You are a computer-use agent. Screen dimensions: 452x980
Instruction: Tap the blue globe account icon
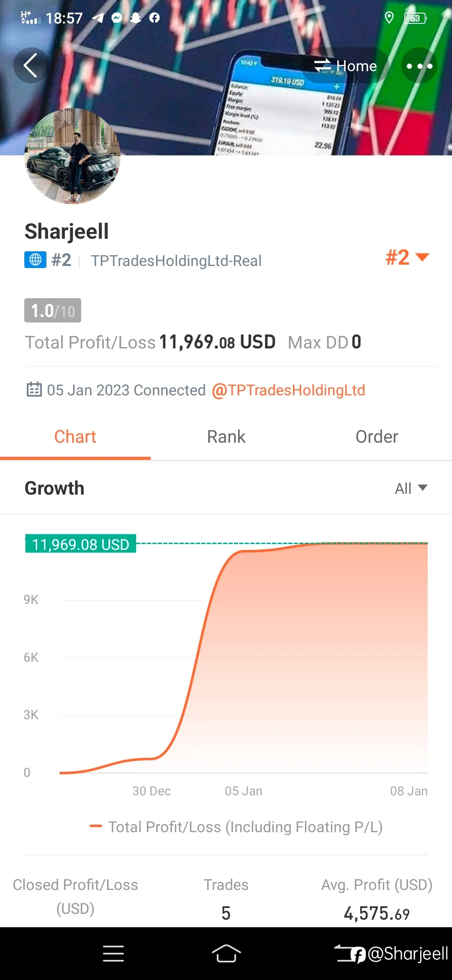click(35, 260)
